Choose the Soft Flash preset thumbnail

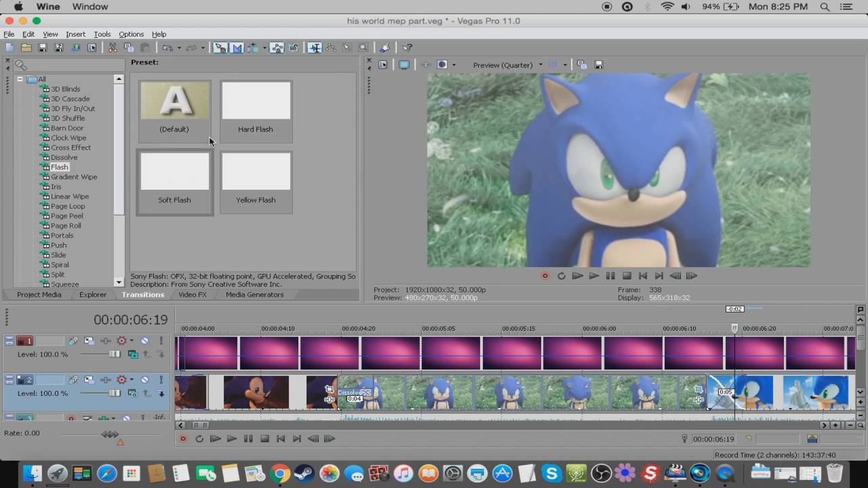coord(174,182)
